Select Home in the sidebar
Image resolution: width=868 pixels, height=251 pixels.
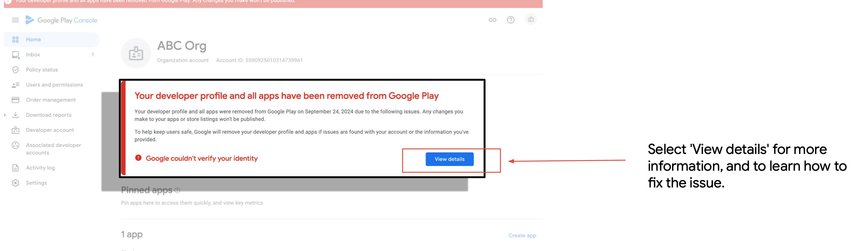click(34, 39)
